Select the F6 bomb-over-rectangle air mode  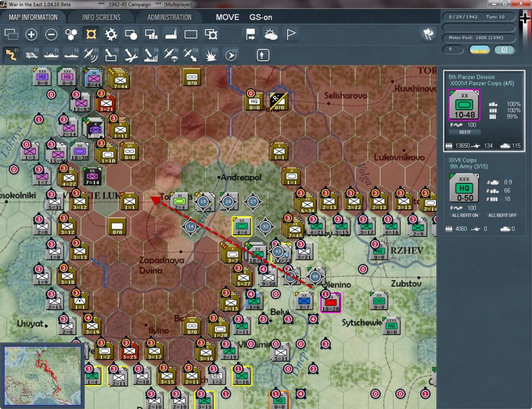[x=111, y=55]
